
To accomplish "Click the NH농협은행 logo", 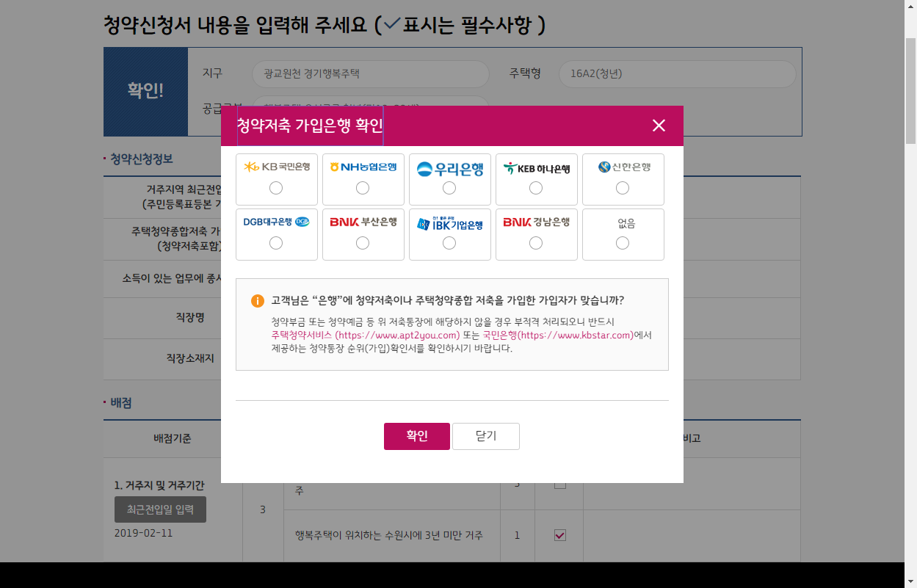I will click(x=363, y=167).
